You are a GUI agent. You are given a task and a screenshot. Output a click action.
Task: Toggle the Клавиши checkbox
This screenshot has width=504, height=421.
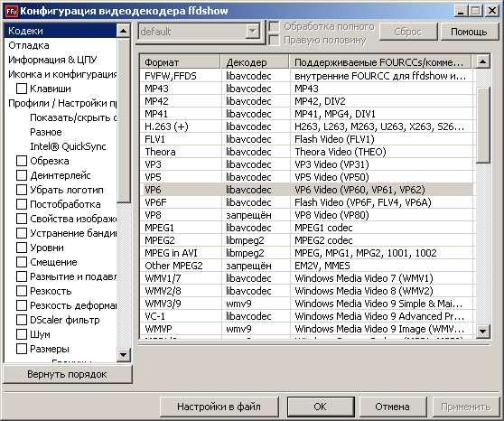click(22, 89)
